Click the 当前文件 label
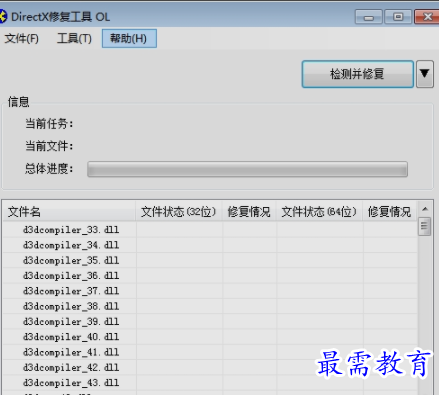The width and height of the screenshot is (439, 395). click(x=49, y=146)
